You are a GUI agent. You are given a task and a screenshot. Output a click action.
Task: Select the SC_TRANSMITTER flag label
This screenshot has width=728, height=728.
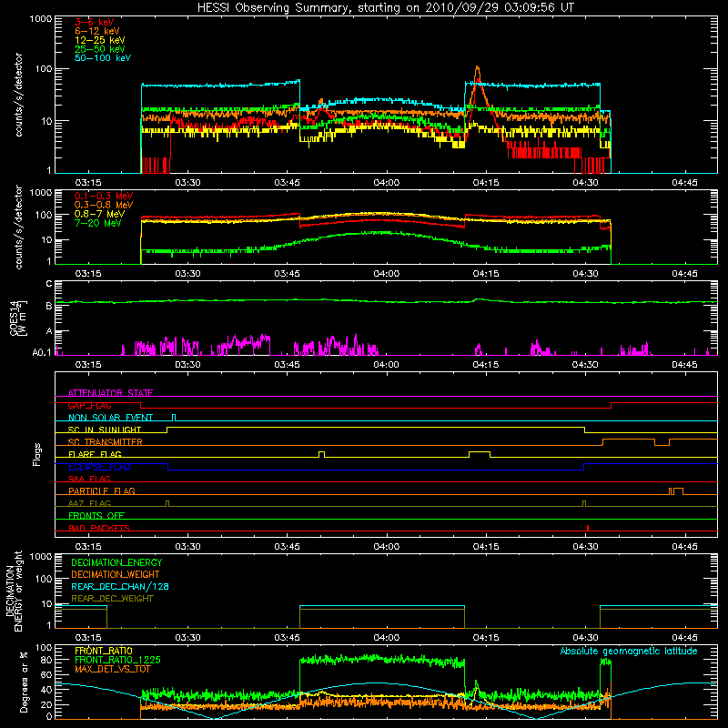[106, 441]
